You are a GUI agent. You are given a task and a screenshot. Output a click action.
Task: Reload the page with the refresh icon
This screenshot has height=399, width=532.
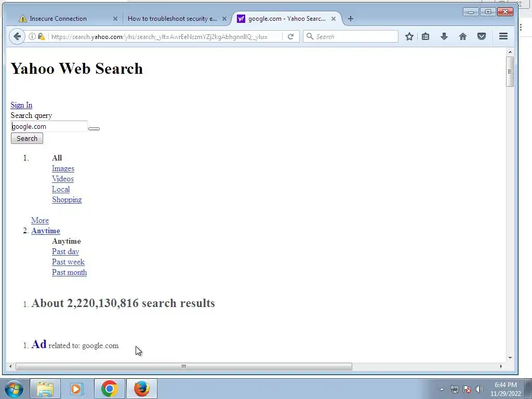click(290, 37)
